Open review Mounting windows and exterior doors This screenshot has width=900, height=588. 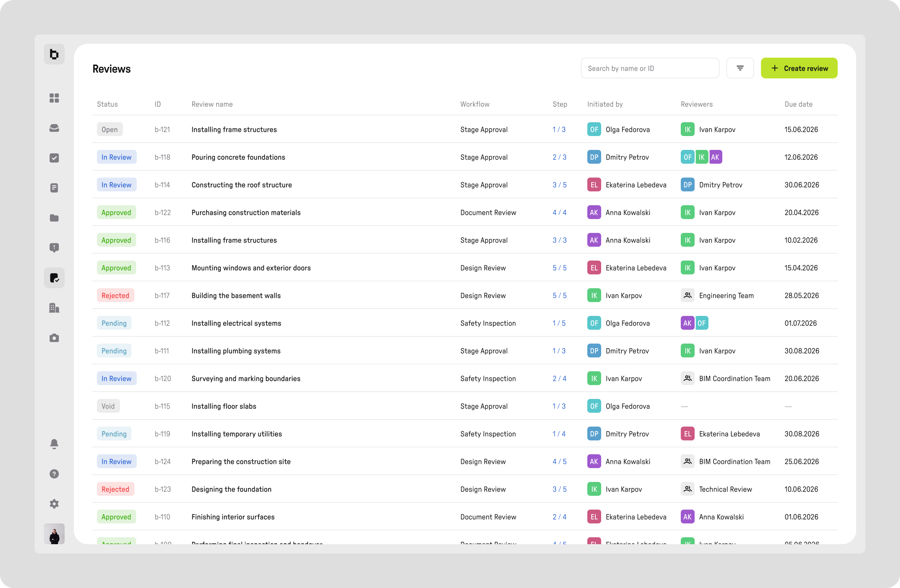(251, 268)
